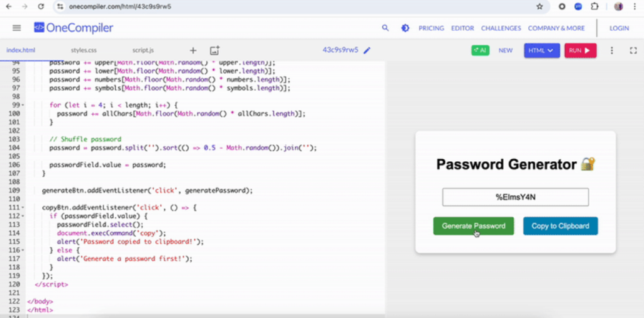The height and width of the screenshot is (318, 644).
Task: Open the hamburger menu
Action: (16, 28)
